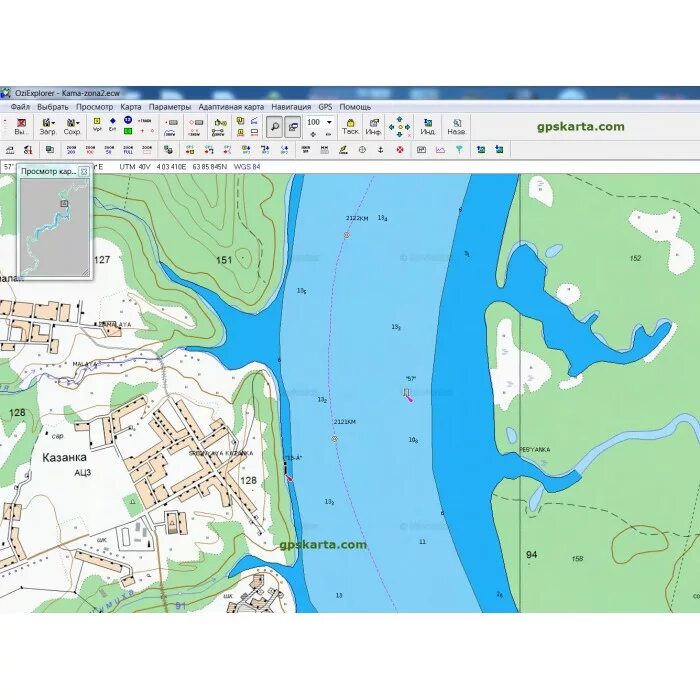Screen dimensions: 700x700
Task: Click the Казанка town label
Action: pyautogui.click(x=64, y=458)
